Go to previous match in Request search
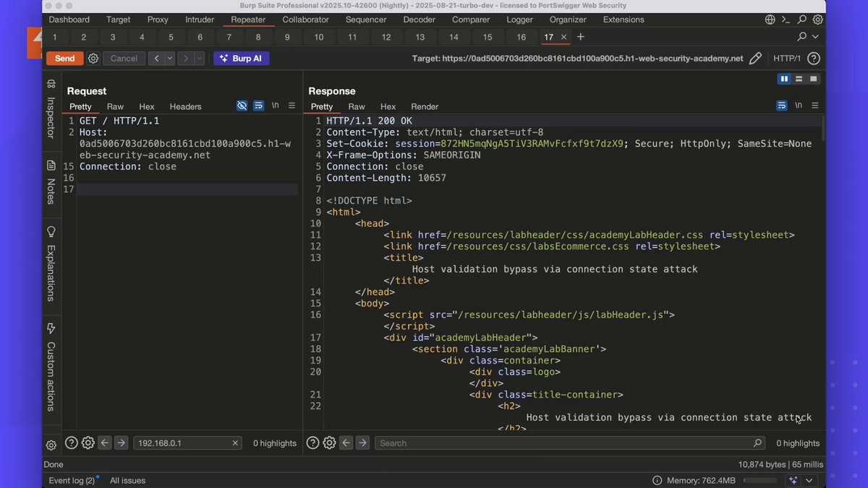The width and height of the screenshot is (868, 488). 105,443
